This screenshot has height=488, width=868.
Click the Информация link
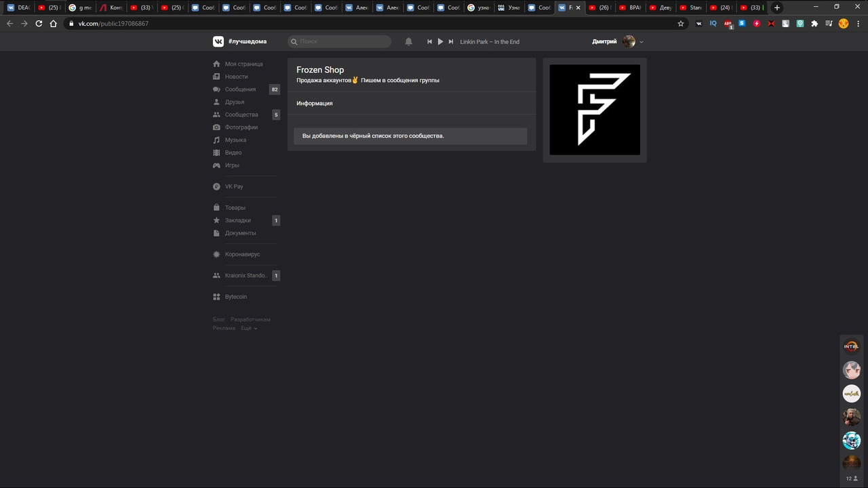click(315, 104)
